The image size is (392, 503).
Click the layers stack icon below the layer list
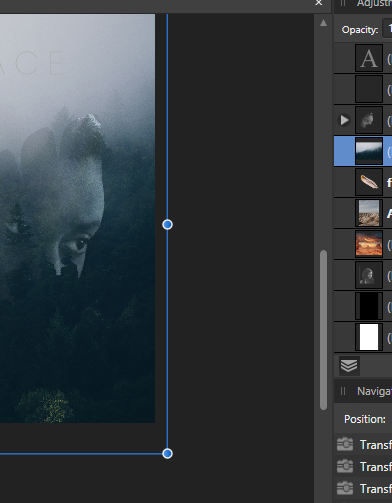click(349, 366)
